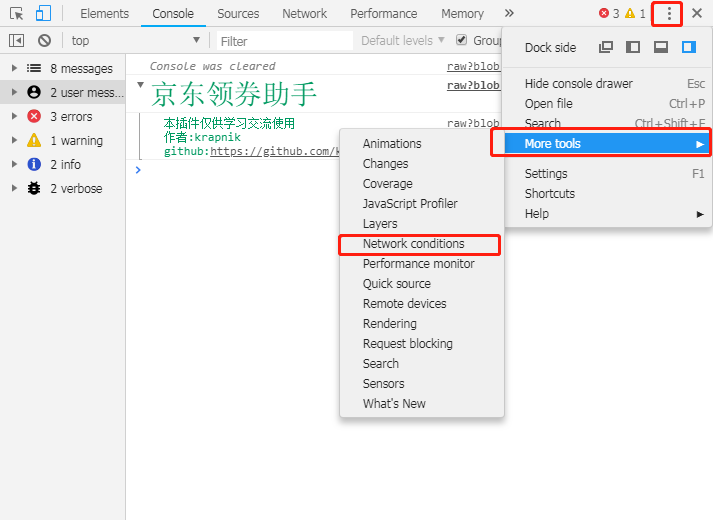Open raw?blob source link beside 京东领券助手
The height and width of the screenshot is (520, 713).
click(x=473, y=85)
